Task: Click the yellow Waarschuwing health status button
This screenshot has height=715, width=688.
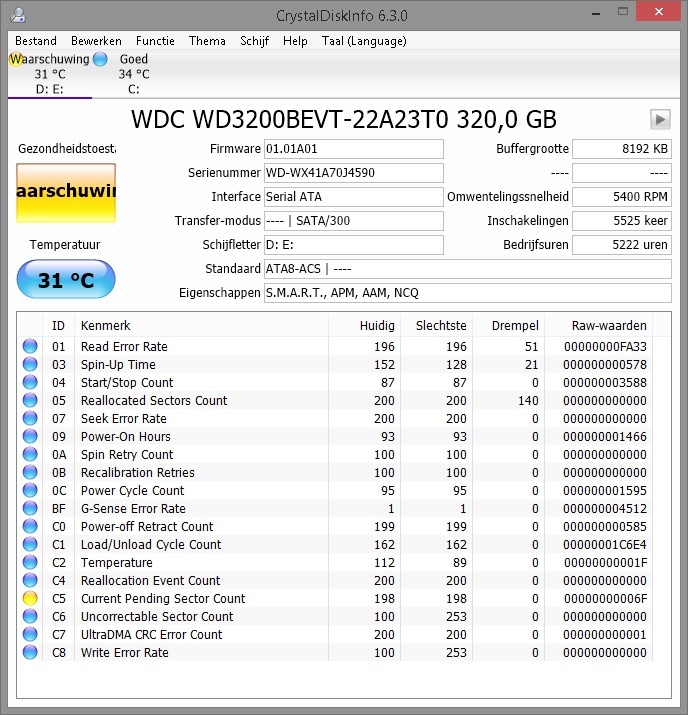Action: [x=66, y=193]
